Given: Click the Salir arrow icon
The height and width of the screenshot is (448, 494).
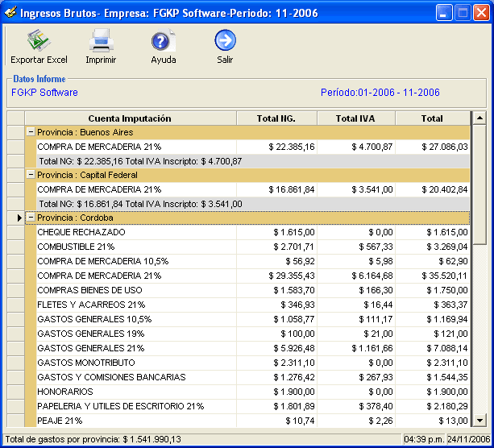Looking at the screenshot, I should coord(225,40).
